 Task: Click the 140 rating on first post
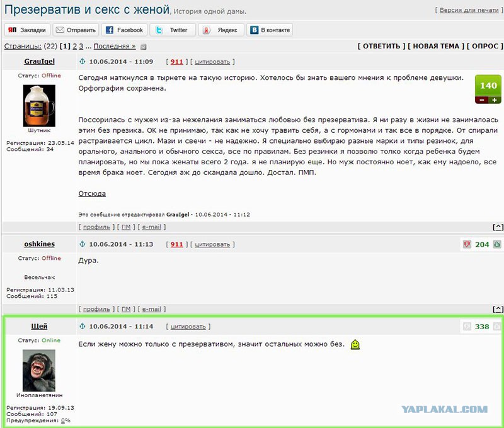click(x=488, y=86)
